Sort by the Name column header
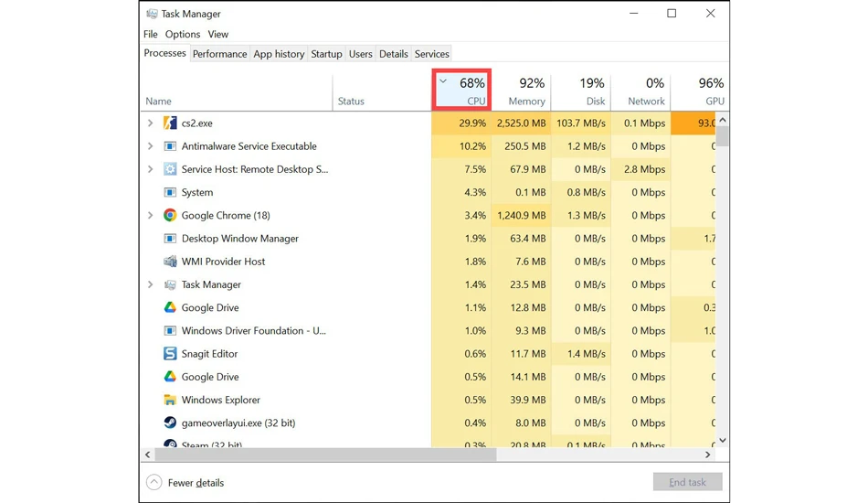The width and height of the screenshot is (868, 503). [237, 91]
